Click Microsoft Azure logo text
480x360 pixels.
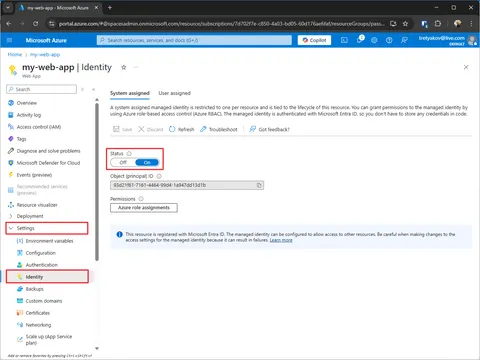click(x=46, y=40)
